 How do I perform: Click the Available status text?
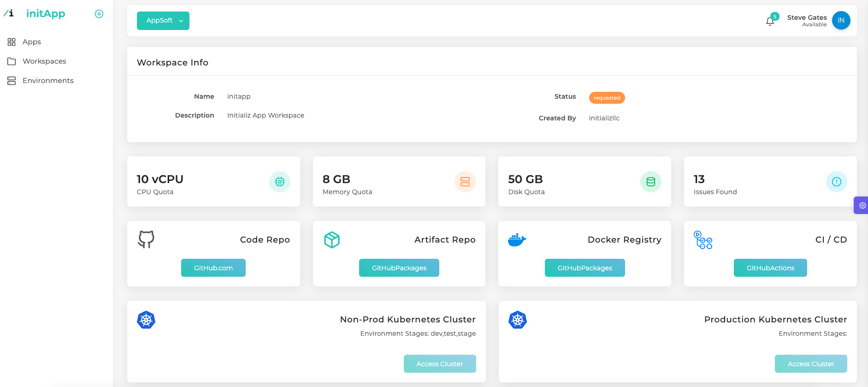point(815,25)
